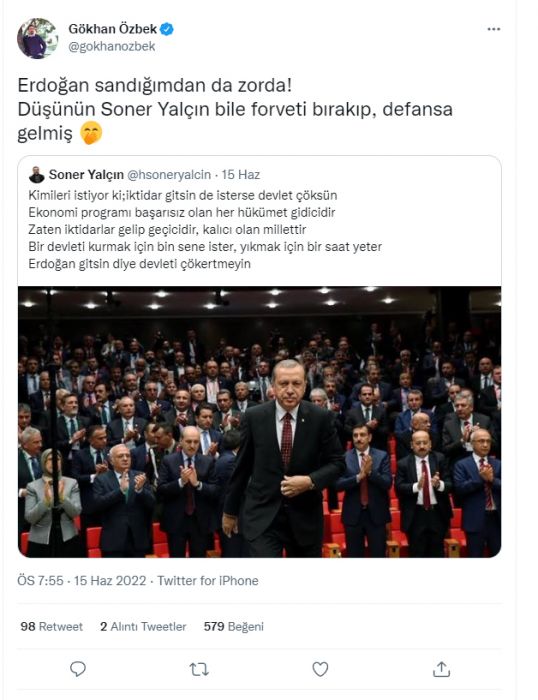Click the ÖS 7:55 · 15 Haz 2022 timestamp
Screen dimensions: 538x700
pyautogui.click(x=82, y=580)
